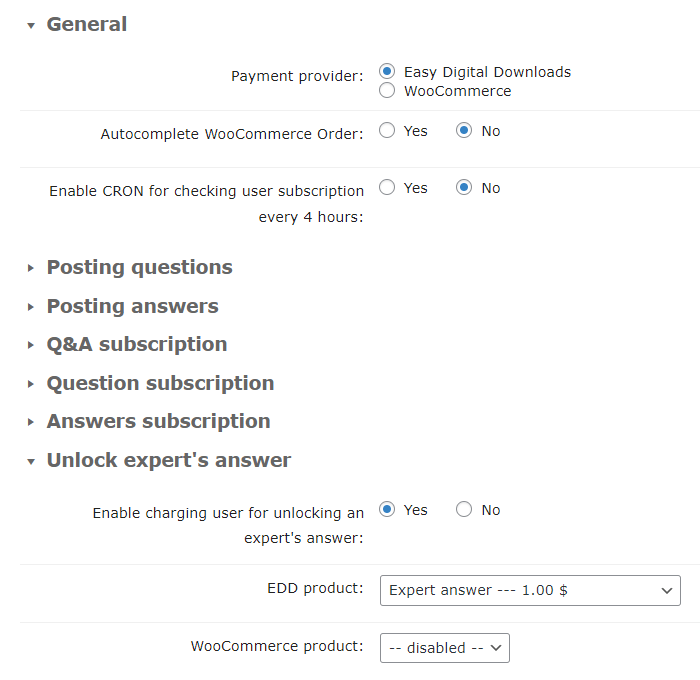This screenshot has width=700, height=680.
Task: Expand the Posting questions section
Action: (x=139, y=267)
